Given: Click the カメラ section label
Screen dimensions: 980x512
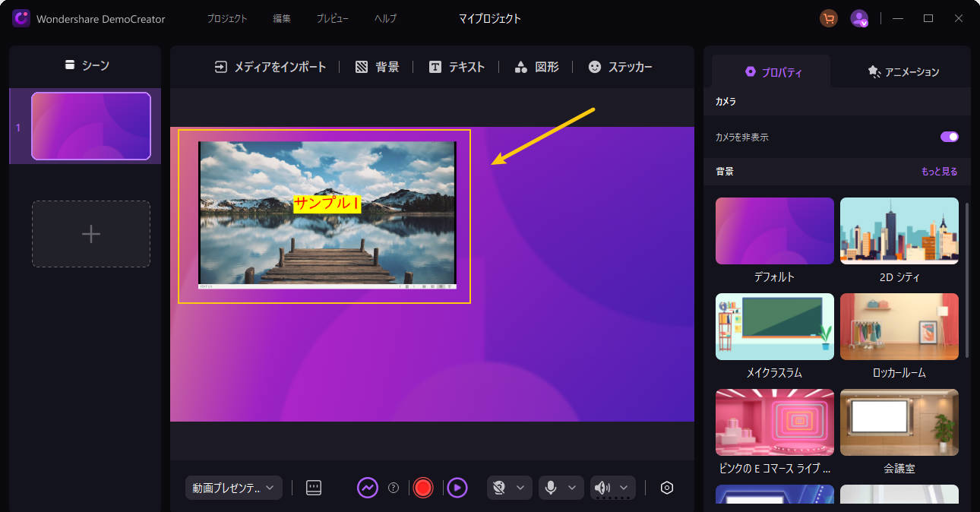Looking at the screenshot, I should (726, 101).
